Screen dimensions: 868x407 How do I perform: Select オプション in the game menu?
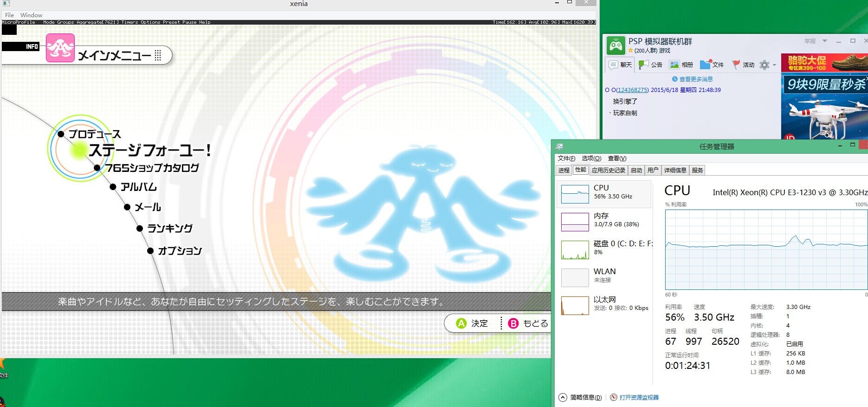click(180, 251)
